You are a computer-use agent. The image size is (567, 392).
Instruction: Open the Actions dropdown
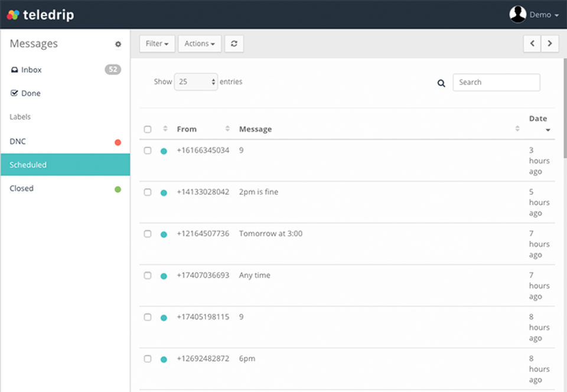200,43
